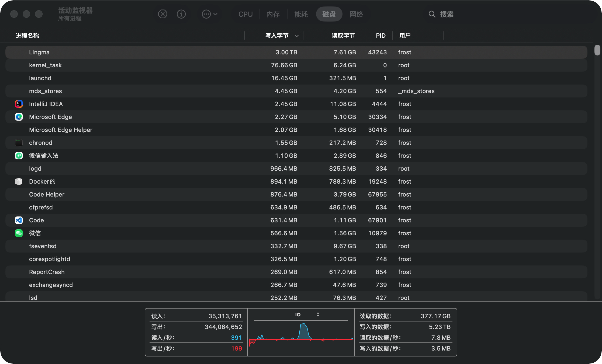This screenshot has width=602, height=364.
Task: Click the WeChat 微信 green icon
Action: tap(19, 233)
